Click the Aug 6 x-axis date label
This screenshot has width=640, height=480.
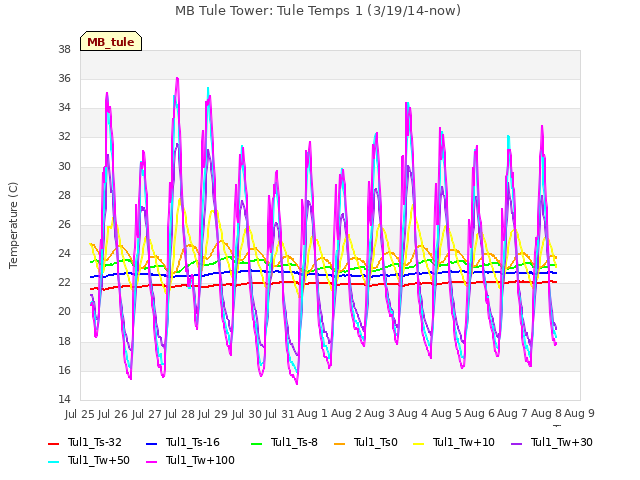point(479,413)
